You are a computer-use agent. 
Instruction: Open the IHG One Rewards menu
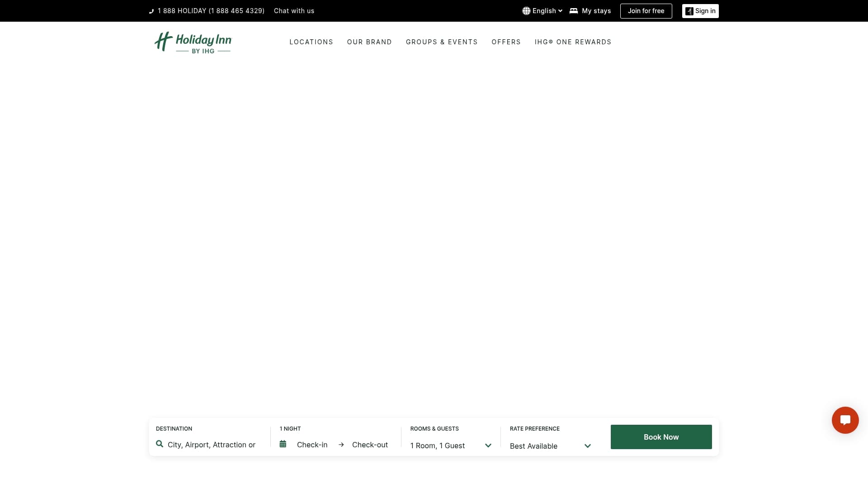(x=573, y=42)
